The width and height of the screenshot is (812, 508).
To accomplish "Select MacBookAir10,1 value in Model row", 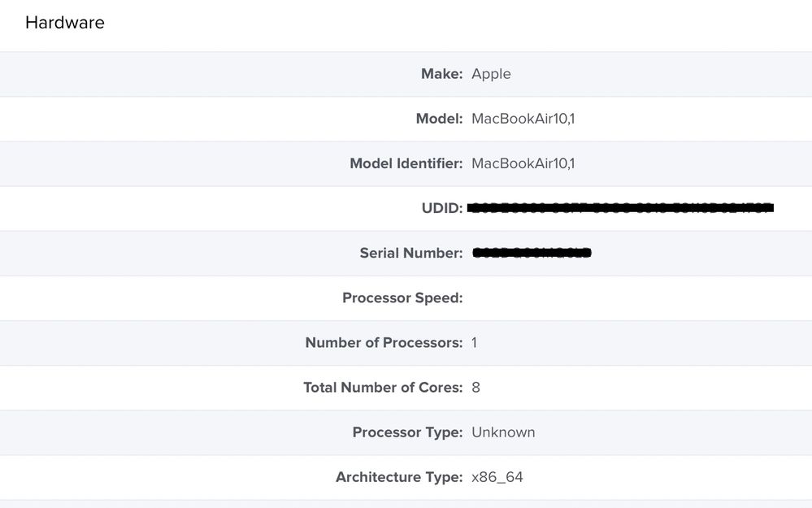I will (523, 119).
